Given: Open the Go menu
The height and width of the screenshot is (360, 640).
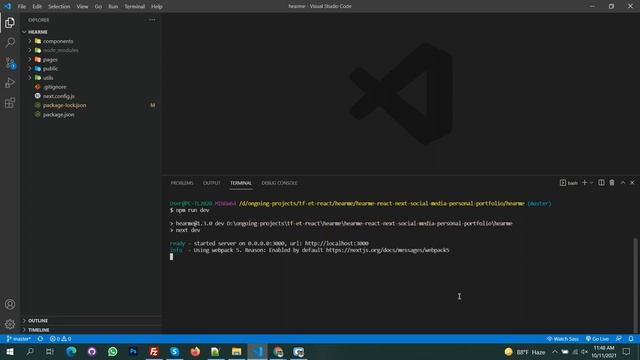Looking at the screenshot, I should pos(98,7).
